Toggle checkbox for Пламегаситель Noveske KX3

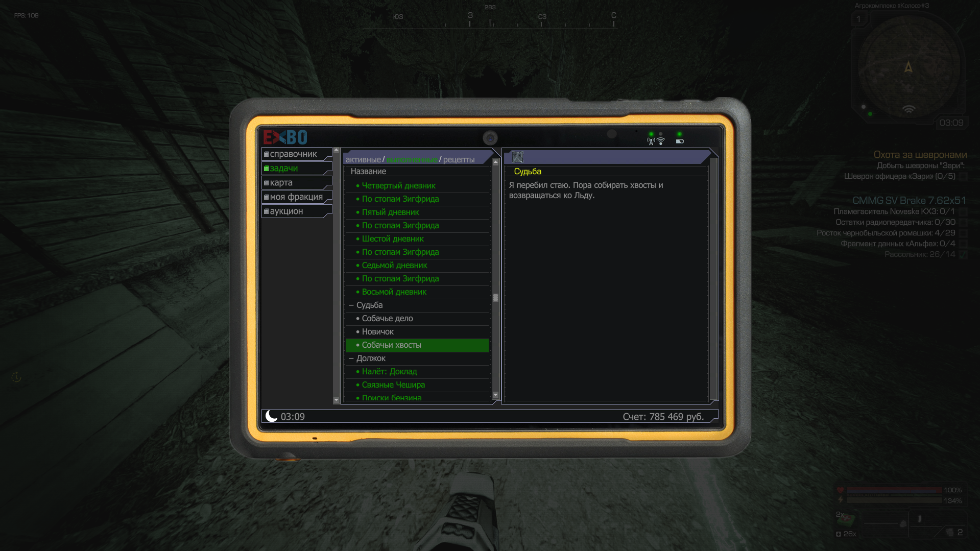[963, 212]
